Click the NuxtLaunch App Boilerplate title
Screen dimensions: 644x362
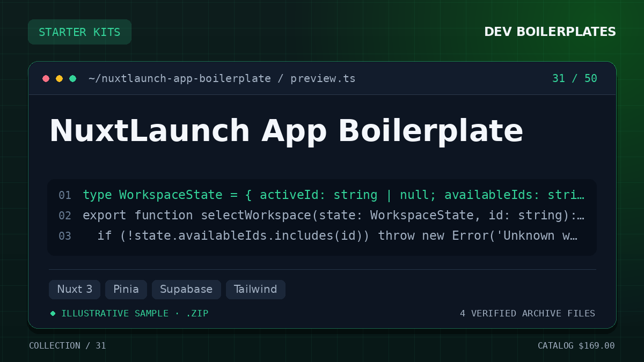click(x=286, y=131)
